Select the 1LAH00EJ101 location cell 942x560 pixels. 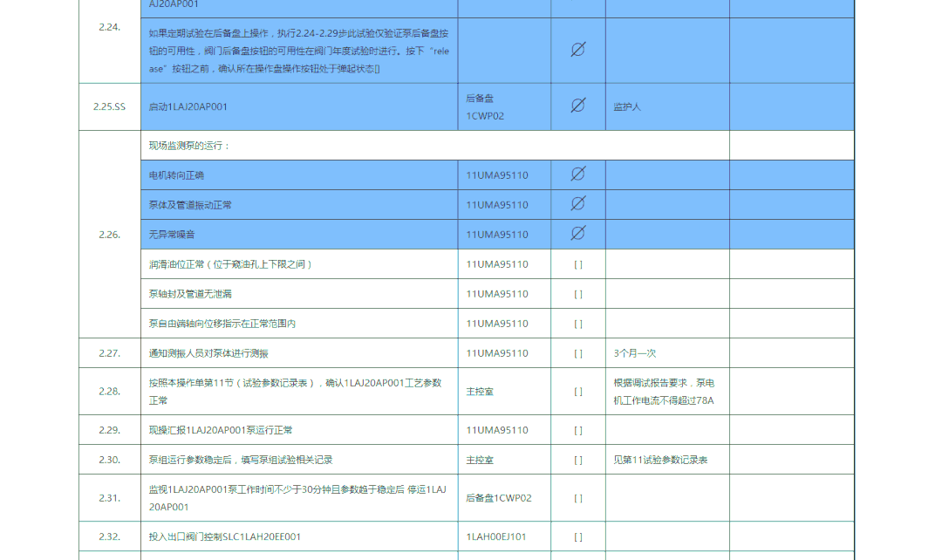pos(495,536)
